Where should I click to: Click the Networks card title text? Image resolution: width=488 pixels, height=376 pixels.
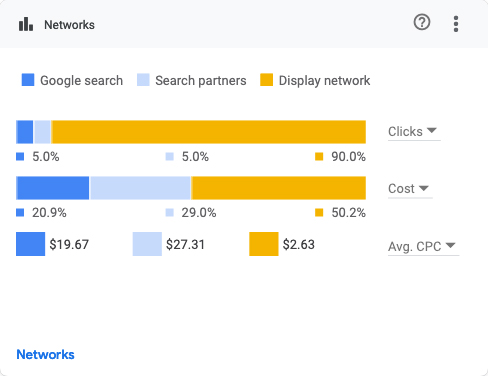(69, 25)
